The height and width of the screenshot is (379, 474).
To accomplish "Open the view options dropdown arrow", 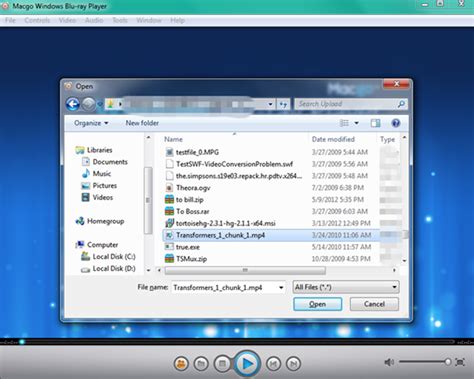I will click(356, 123).
